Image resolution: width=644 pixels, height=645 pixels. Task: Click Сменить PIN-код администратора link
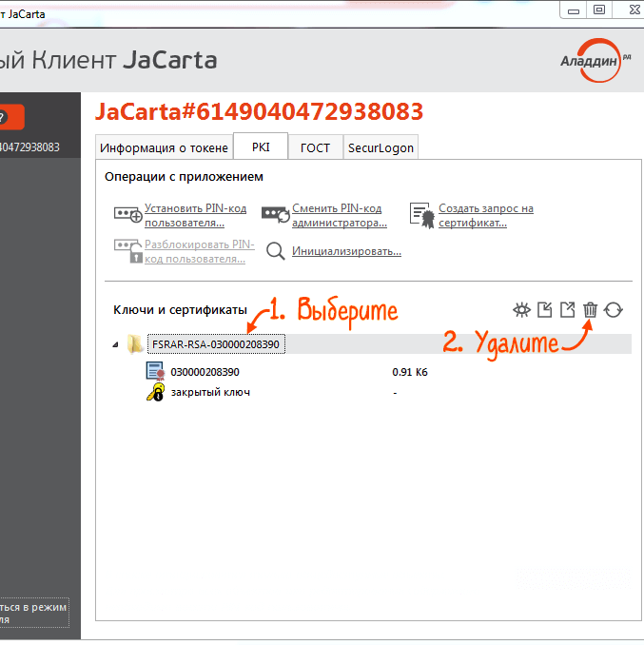pos(340,215)
